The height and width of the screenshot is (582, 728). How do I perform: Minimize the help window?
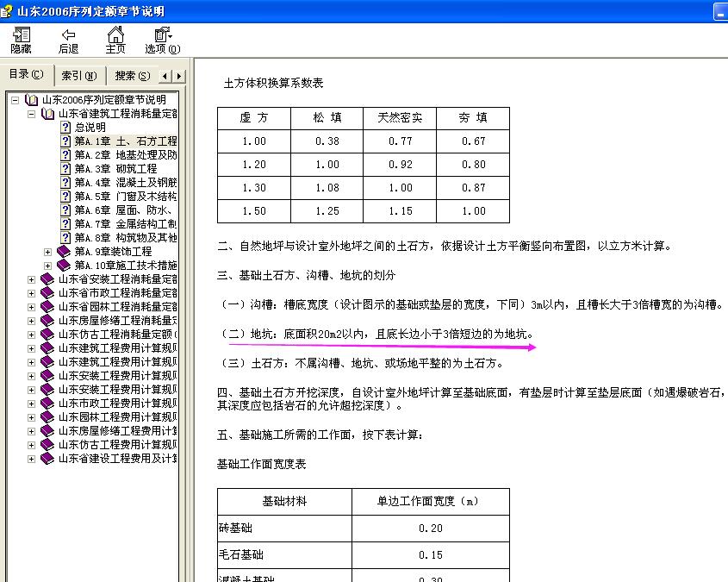[720, 11]
